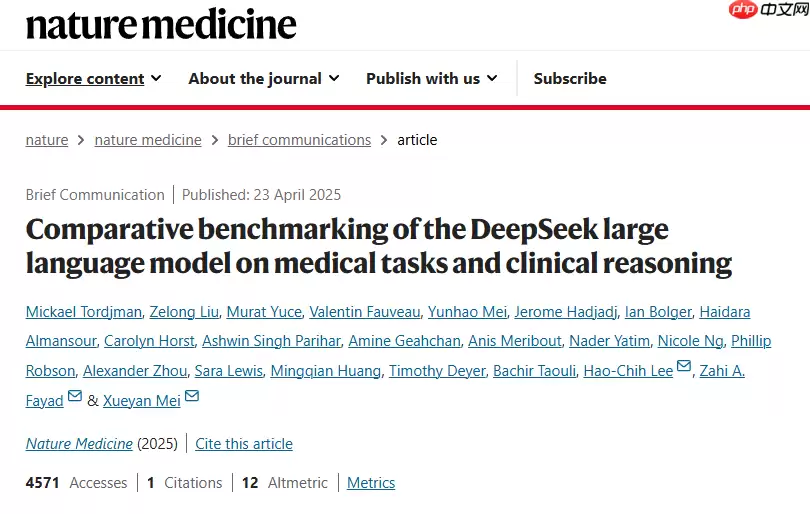810x514 pixels.
Task: Navigate to brief communications breadcrumb
Action: coord(299,140)
